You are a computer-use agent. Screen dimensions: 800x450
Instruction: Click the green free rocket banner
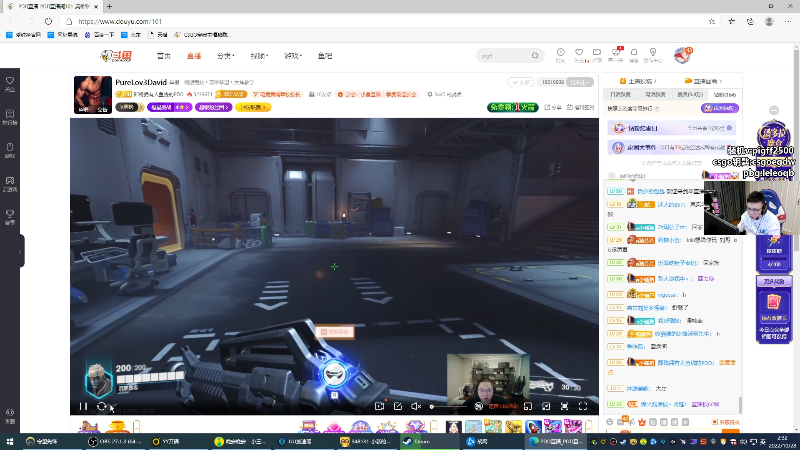pos(513,107)
